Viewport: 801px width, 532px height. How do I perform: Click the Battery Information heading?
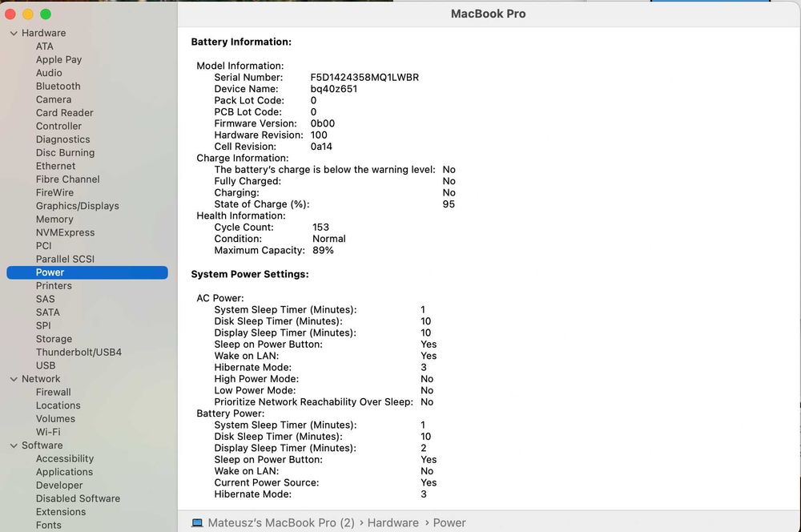pos(241,42)
